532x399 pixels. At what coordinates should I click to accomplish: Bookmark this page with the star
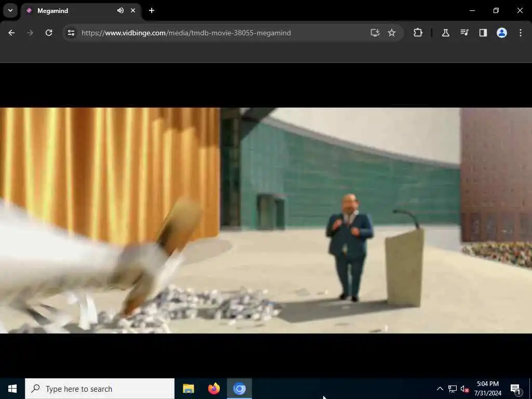392,33
